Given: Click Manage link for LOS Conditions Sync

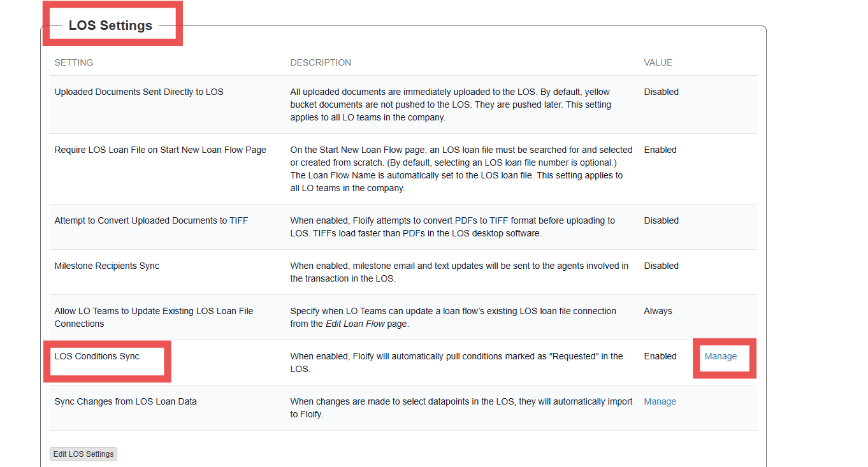Looking at the screenshot, I should pos(720,356).
